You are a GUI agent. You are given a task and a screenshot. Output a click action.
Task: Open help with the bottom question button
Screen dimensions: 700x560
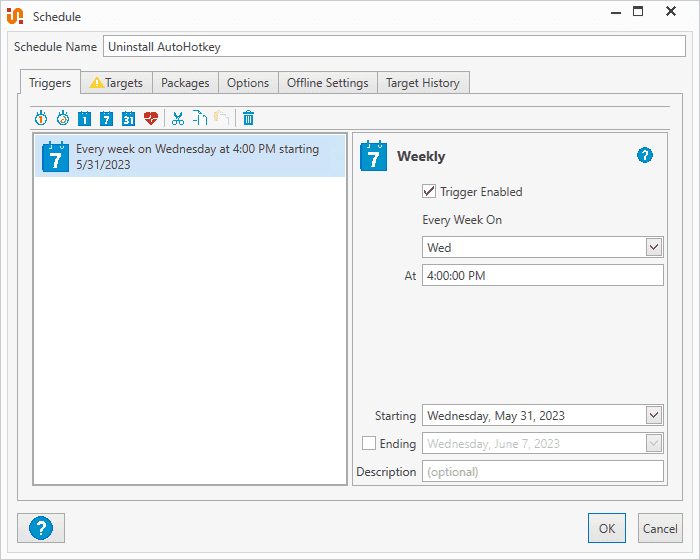pyautogui.click(x=41, y=528)
